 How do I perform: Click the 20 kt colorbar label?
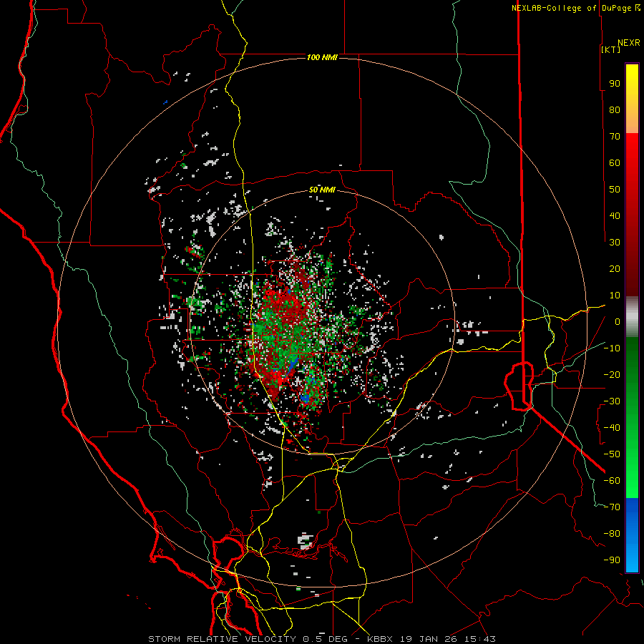click(615, 268)
